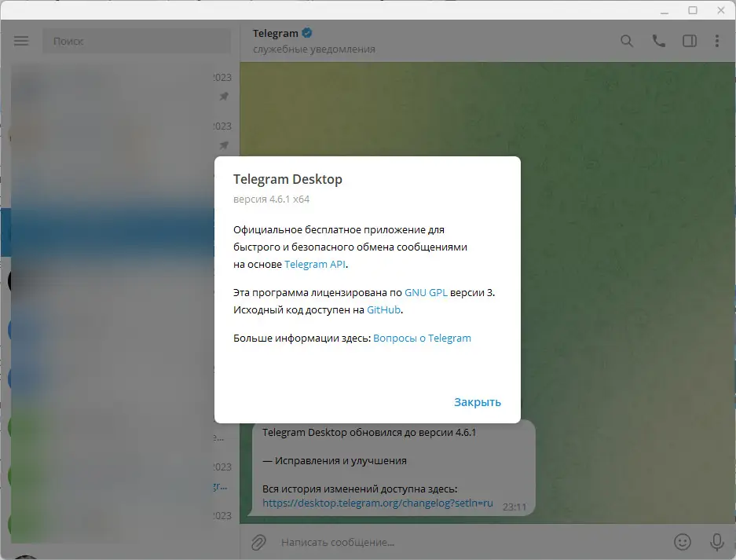Open the Вопросы о Telegram link
The image size is (736, 560).
(x=422, y=339)
